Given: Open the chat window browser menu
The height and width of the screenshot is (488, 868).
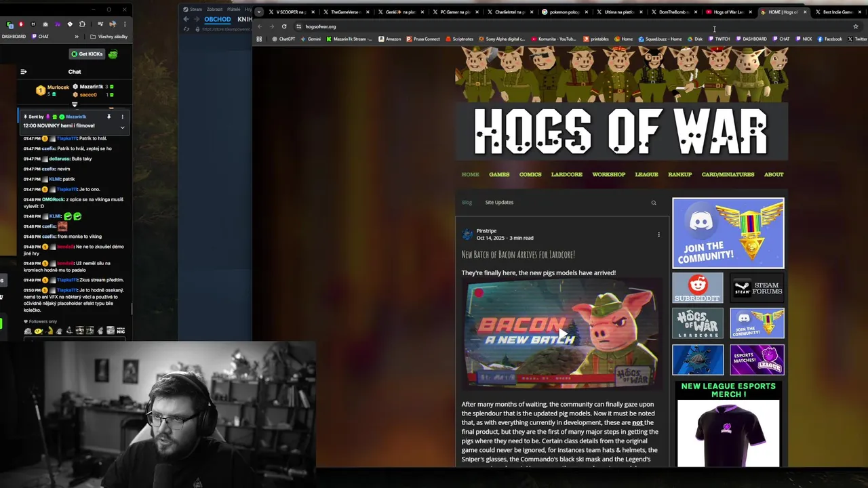Looking at the screenshot, I should click(125, 24).
